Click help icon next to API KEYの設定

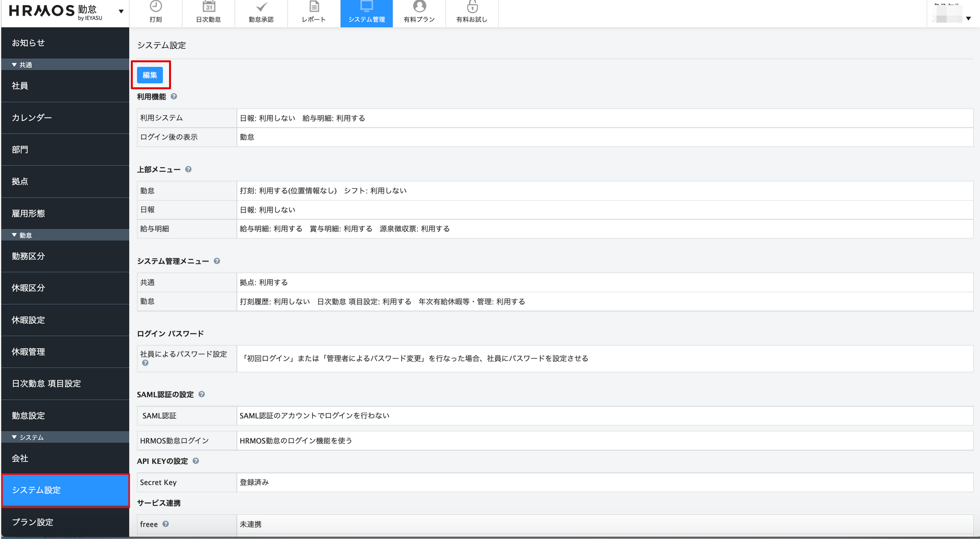coord(196,461)
